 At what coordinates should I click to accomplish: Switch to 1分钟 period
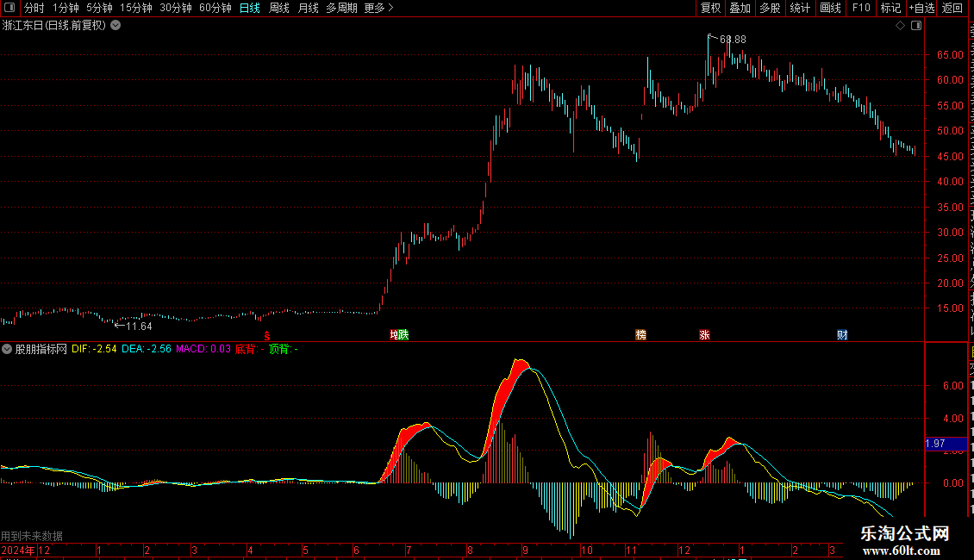(66, 8)
